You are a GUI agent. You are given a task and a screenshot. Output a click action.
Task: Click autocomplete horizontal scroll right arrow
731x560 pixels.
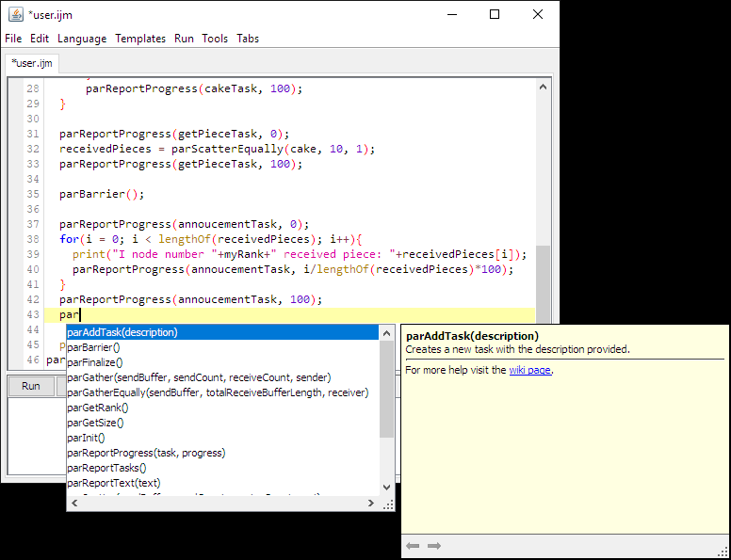click(x=371, y=504)
